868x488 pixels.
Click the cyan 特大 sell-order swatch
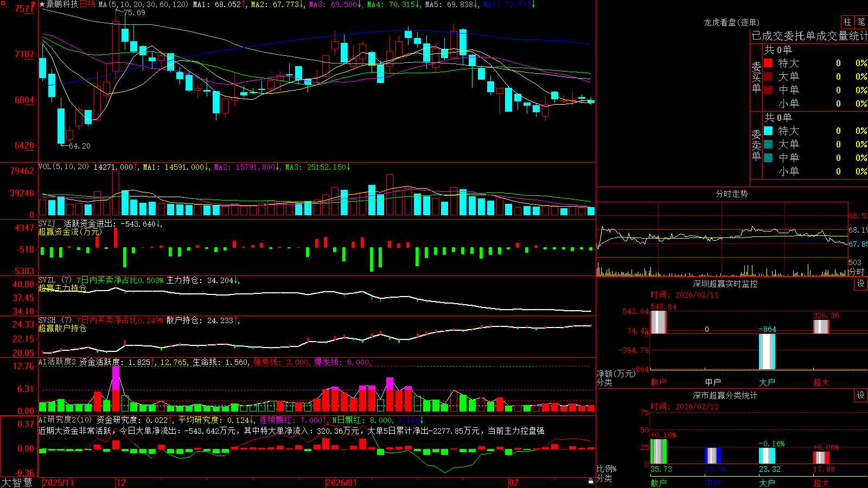click(768, 131)
